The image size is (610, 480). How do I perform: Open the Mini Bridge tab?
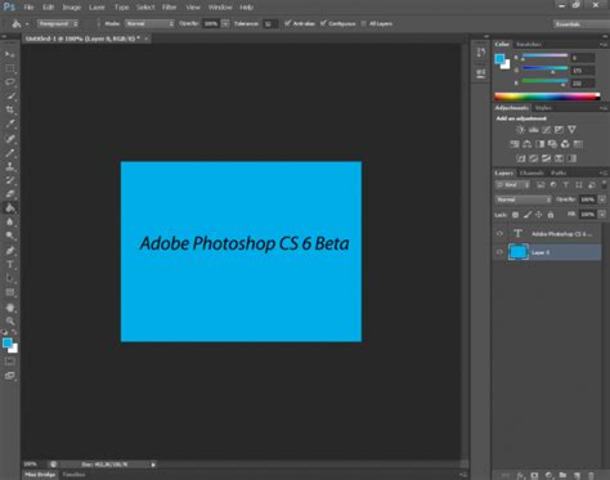(x=40, y=475)
